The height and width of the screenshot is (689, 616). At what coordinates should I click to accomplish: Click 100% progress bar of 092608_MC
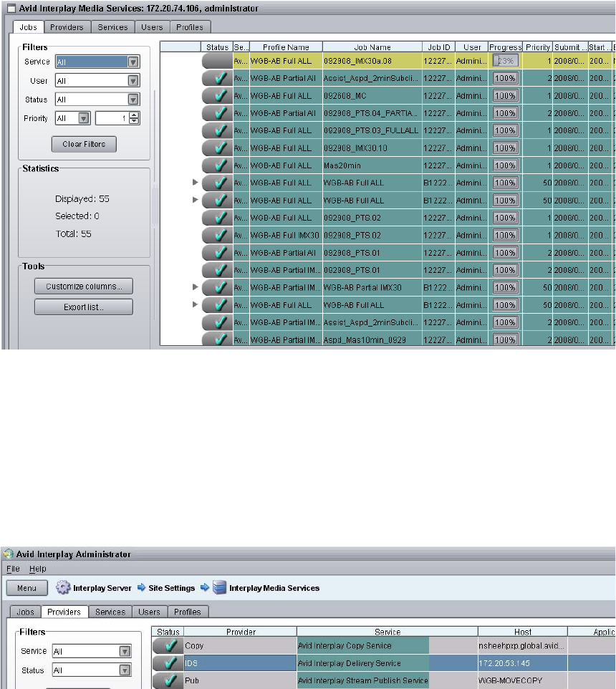coord(505,96)
